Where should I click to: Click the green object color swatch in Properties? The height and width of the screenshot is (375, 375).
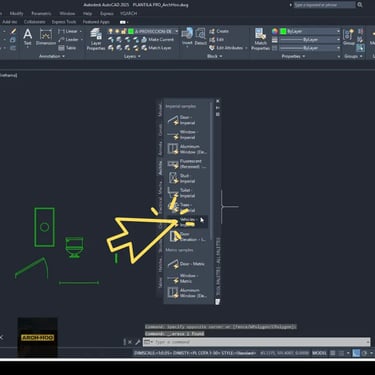(283, 31)
